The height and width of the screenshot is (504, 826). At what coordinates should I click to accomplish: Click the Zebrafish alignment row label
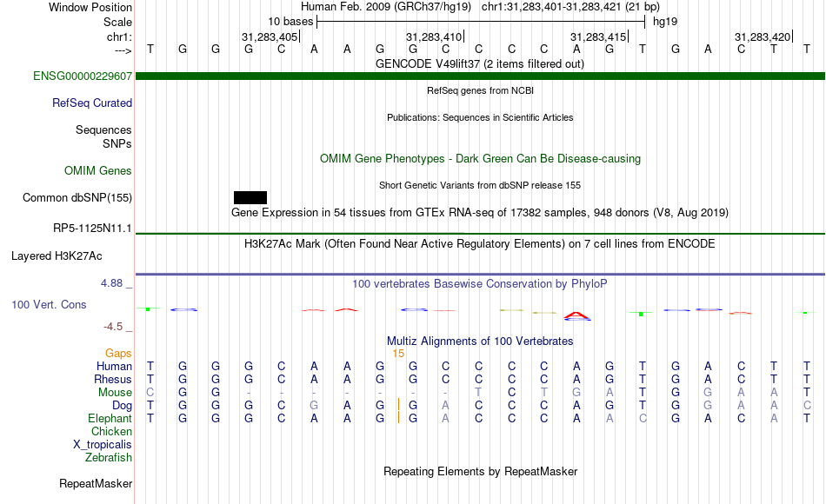tap(109, 458)
